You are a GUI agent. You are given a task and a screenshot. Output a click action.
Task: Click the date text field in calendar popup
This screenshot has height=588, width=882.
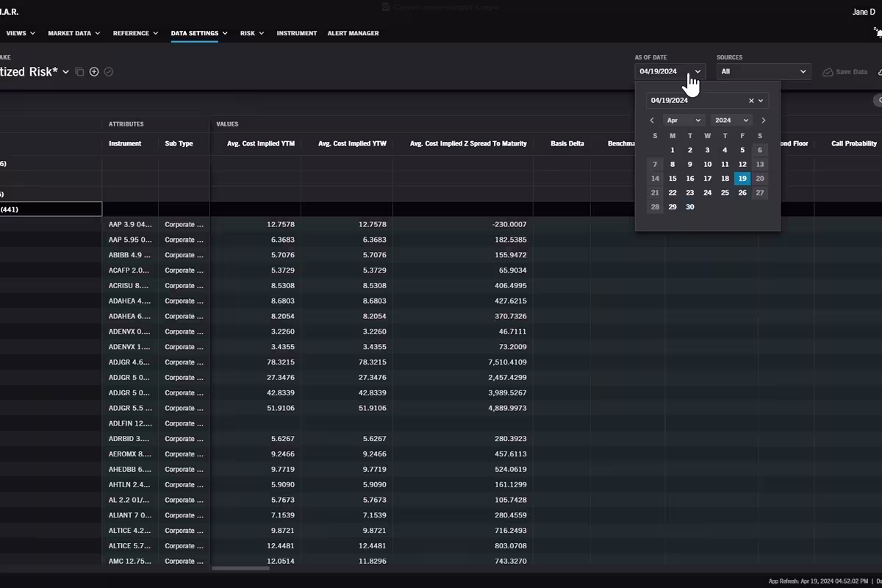695,101
